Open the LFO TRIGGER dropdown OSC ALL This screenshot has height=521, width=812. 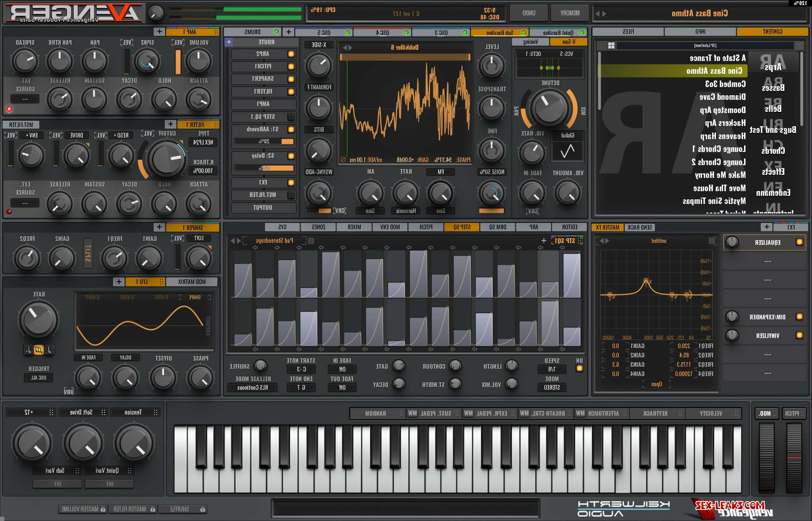tap(38, 378)
